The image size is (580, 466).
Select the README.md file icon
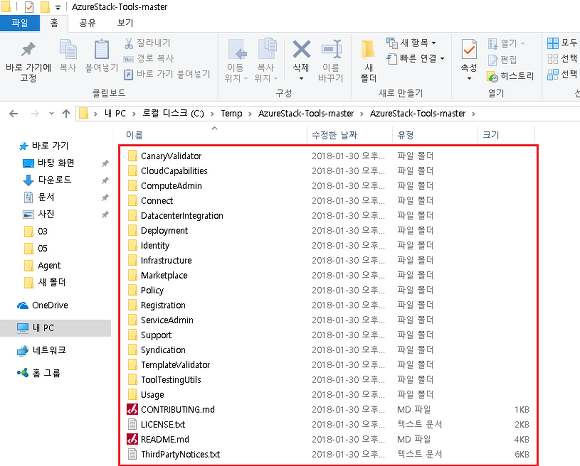[x=132, y=439]
